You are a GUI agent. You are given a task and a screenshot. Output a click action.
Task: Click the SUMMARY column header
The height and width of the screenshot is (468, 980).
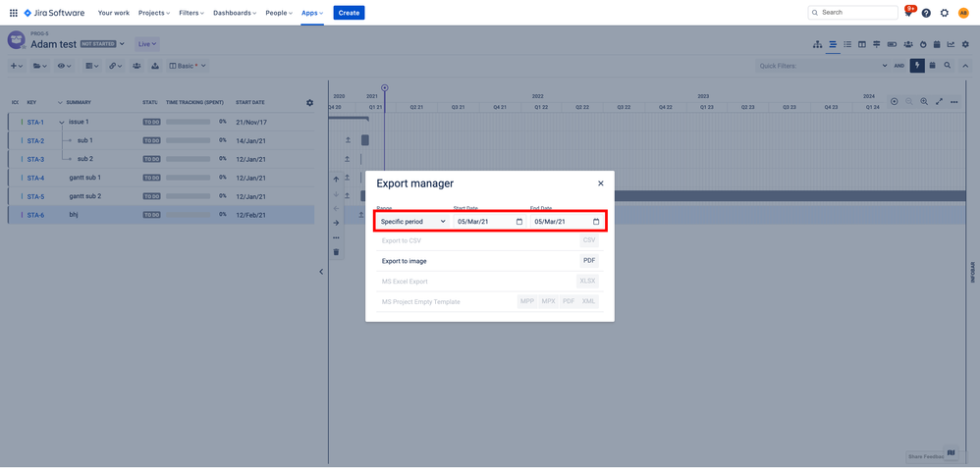tap(79, 102)
